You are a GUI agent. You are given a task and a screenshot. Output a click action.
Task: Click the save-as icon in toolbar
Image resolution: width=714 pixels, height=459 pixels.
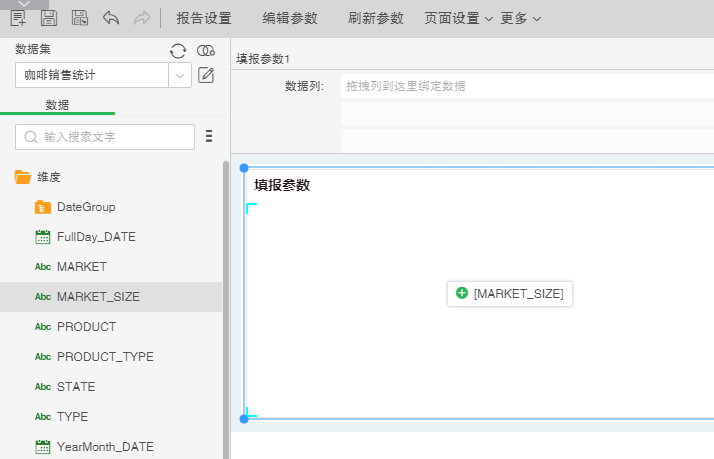point(80,19)
